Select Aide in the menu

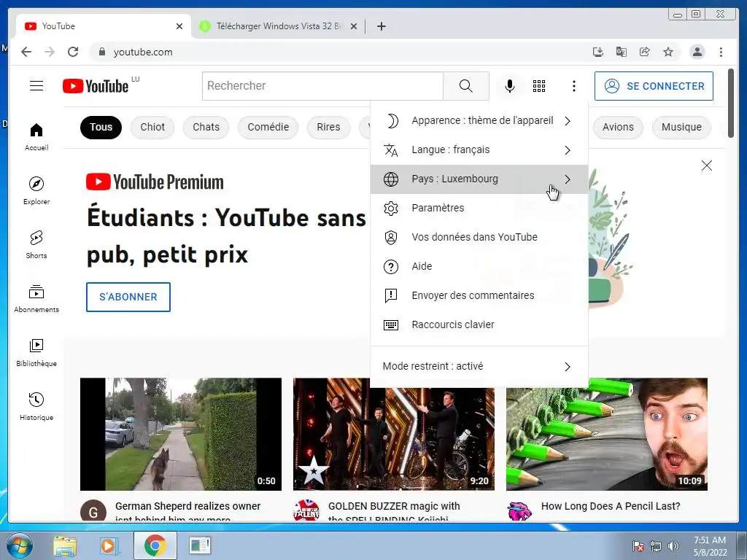479,266
